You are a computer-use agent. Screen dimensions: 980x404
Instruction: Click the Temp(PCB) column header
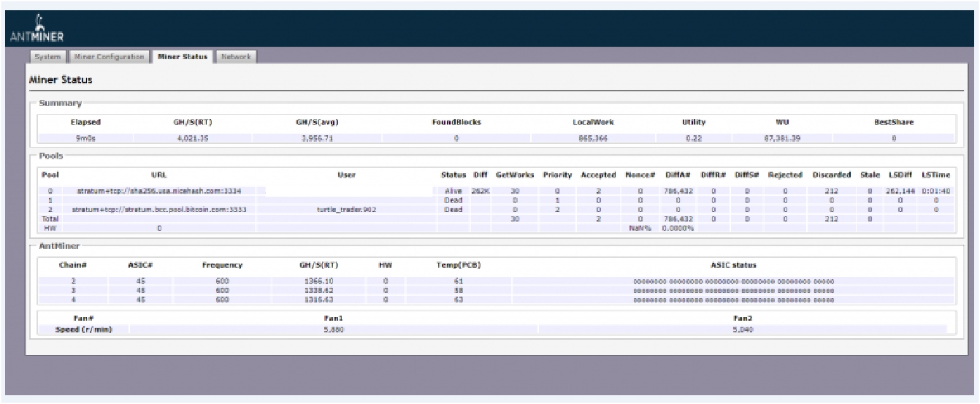(x=458, y=264)
